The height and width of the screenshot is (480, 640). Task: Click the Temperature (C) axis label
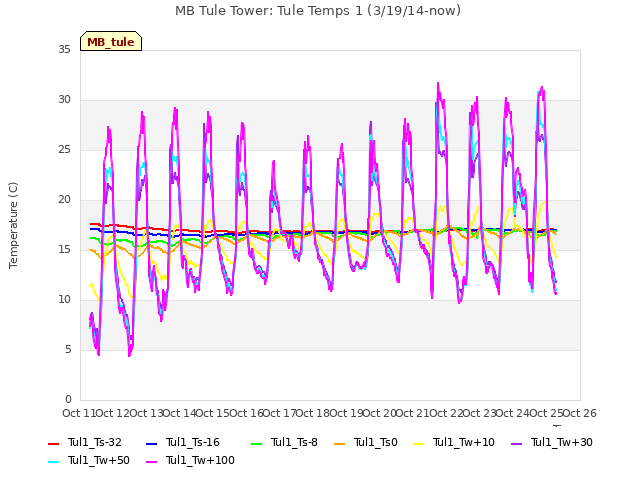click(x=13, y=225)
